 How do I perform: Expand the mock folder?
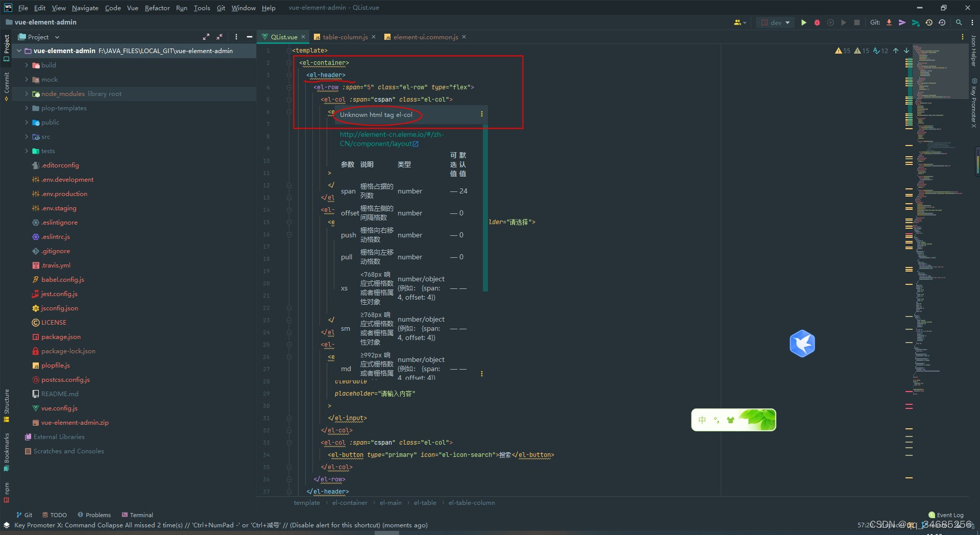click(27, 80)
